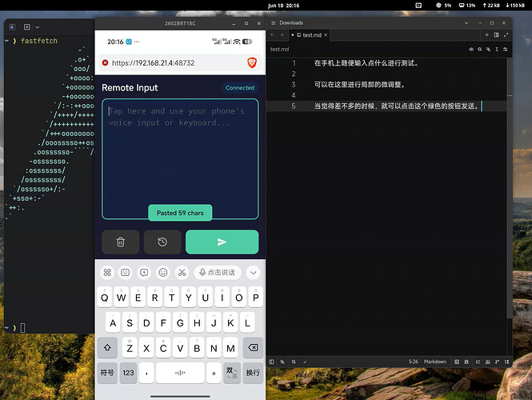Screen dimensions: 532x400
Task: Start voice input with 点击说话 button
Action: click(218, 273)
